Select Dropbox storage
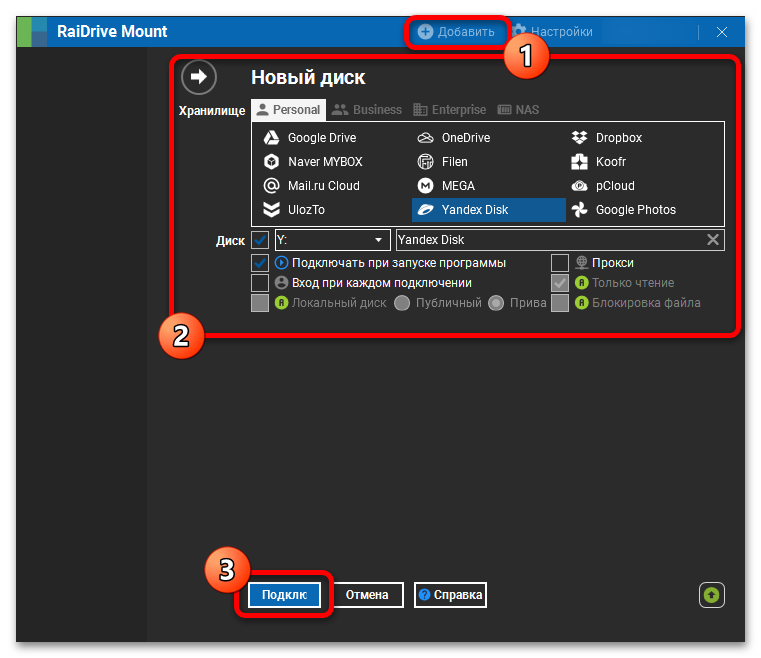Screen dimensions: 761x658 (x=607, y=138)
